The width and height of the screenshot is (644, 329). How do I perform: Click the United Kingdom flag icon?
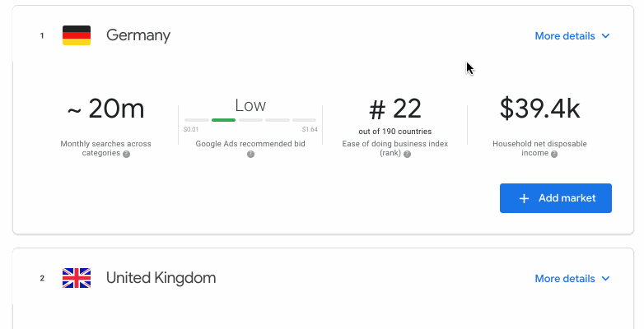point(77,278)
